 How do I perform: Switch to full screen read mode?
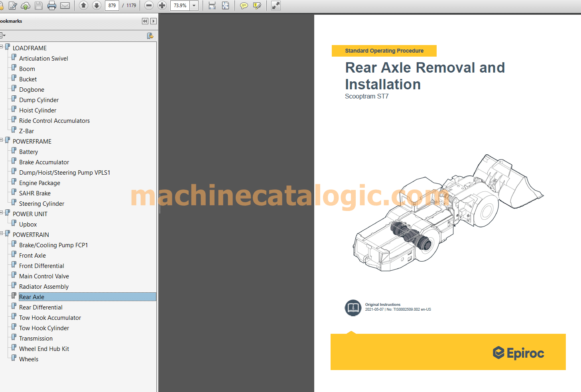tap(276, 6)
